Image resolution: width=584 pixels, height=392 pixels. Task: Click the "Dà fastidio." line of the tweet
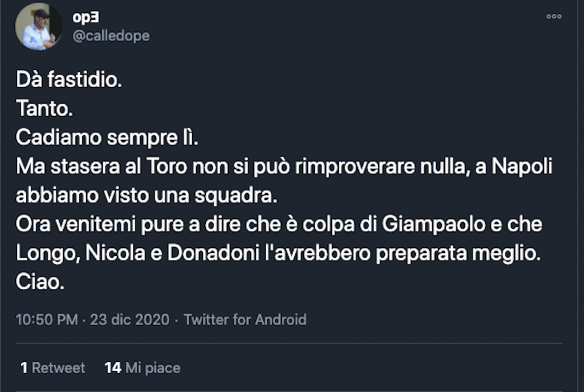pos(69,80)
